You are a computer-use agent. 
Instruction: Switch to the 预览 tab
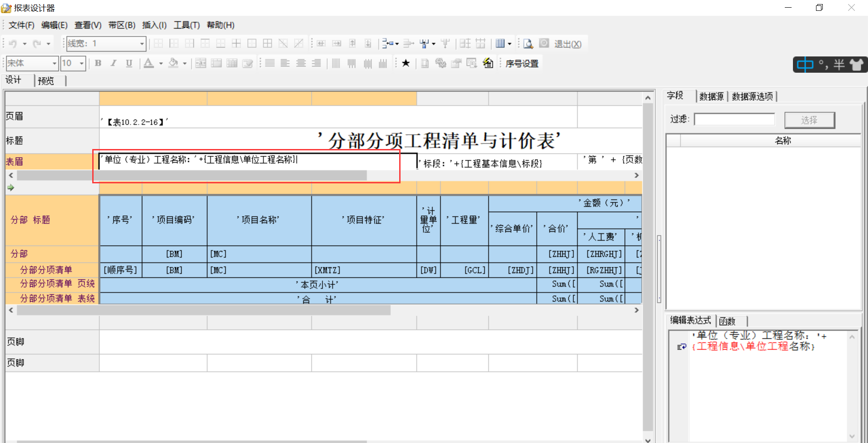[46, 81]
